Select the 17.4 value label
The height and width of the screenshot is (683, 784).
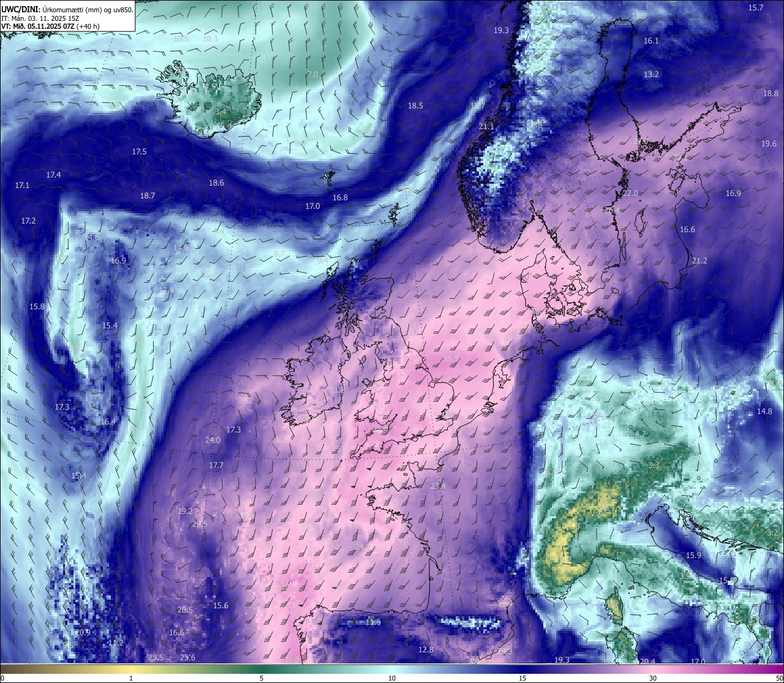[x=53, y=175]
